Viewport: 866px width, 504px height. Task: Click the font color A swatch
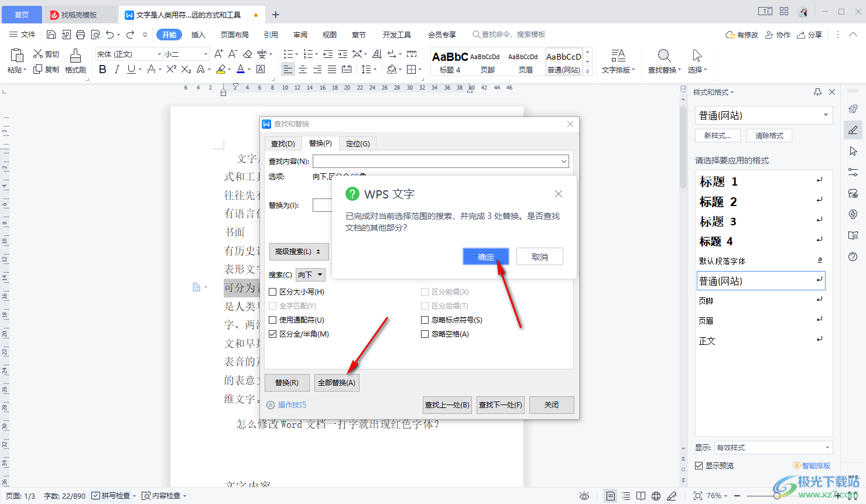[241, 69]
